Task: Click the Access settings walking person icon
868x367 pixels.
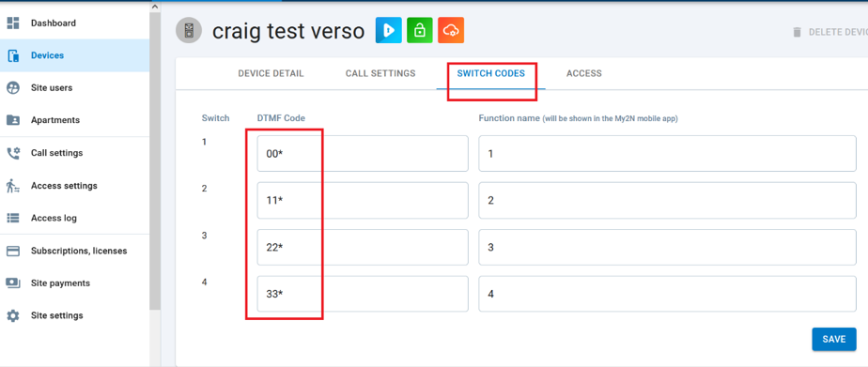Action: click(13, 186)
